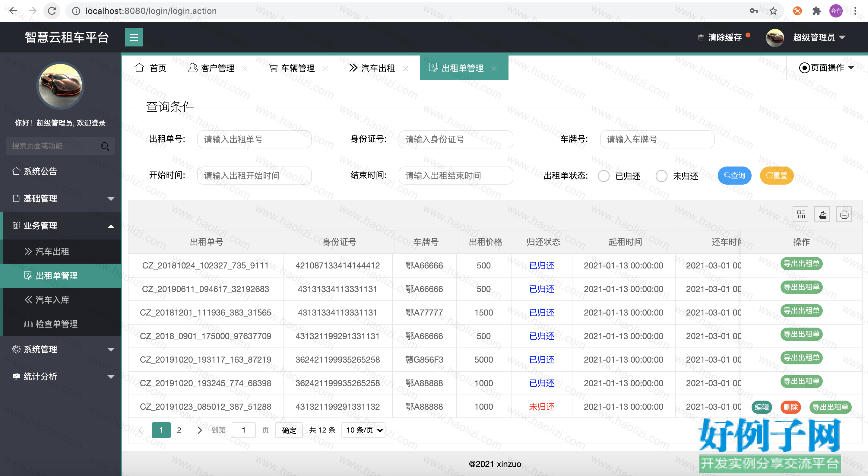Image resolution: width=868 pixels, height=476 pixels.
Task: Click the table export icon
Action: pos(822,214)
